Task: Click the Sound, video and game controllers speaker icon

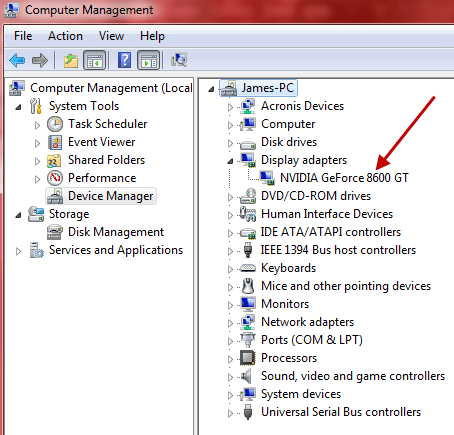Action: point(247,376)
